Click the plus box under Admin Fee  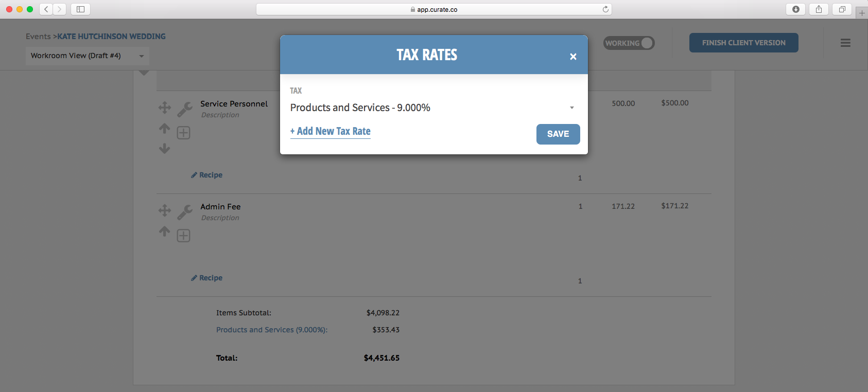pyautogui.click(x=184, y=236)
